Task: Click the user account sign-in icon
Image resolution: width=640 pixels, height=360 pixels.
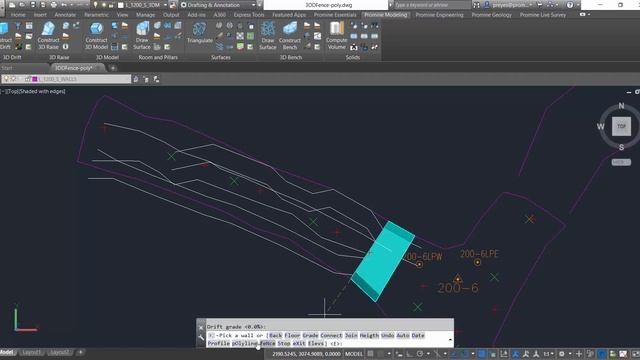Action: [x=487, y=5]
